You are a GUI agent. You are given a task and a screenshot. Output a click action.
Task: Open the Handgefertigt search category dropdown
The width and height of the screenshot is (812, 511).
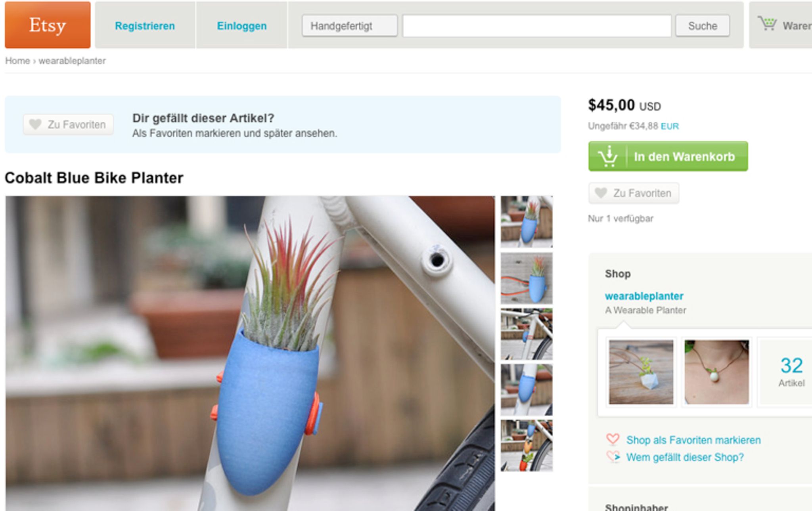tap(350, 26)
